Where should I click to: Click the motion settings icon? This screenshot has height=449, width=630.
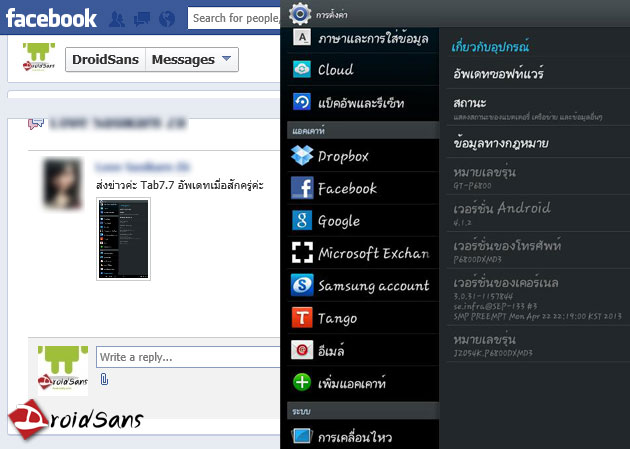[302, 436]
